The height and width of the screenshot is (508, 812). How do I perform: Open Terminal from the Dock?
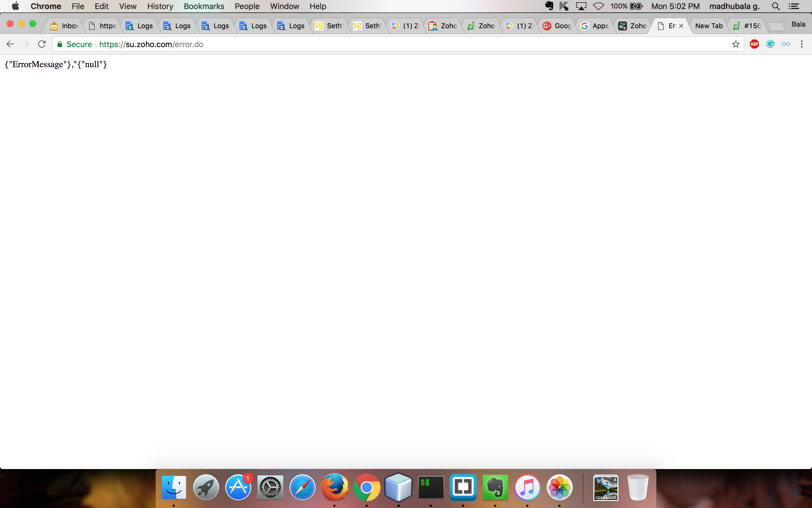431,487
